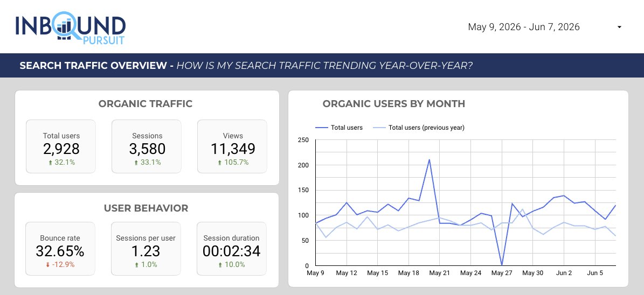Click the green up arrow beside 10.0%
644x295 pixels.
tap(220, 265)
